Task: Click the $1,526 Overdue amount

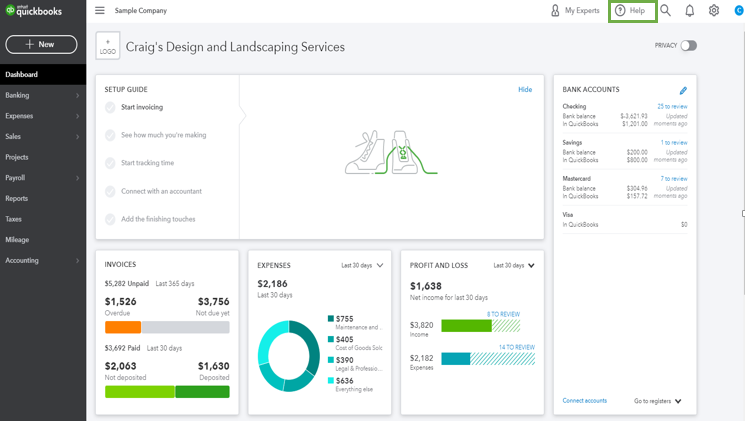Action: click(121, 302)
